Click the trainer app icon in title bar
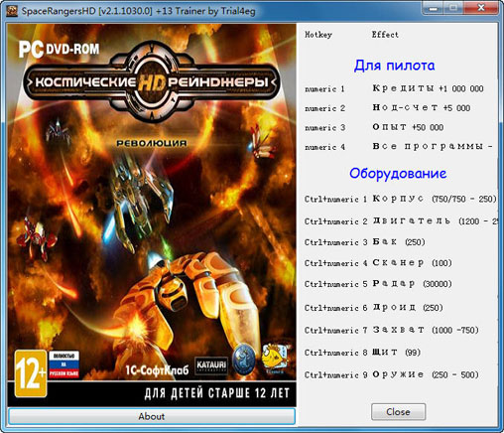This screenshot has width=504, height=433. tap(12, 11)
